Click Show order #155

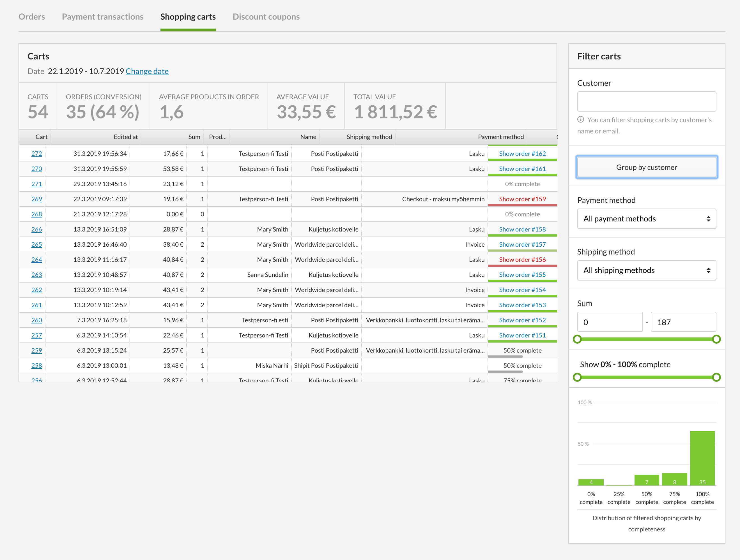coord(522,274)
